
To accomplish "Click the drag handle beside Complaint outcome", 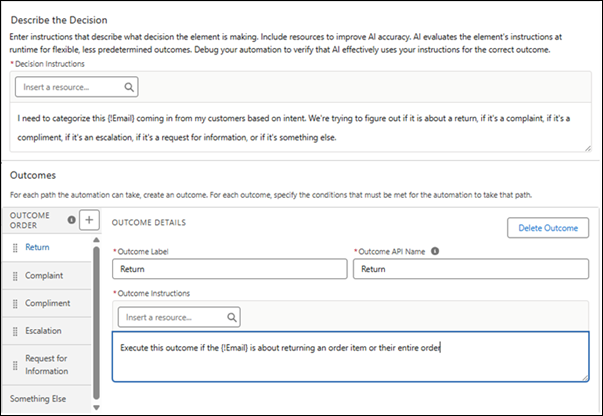I will click(x=15, y=275).
